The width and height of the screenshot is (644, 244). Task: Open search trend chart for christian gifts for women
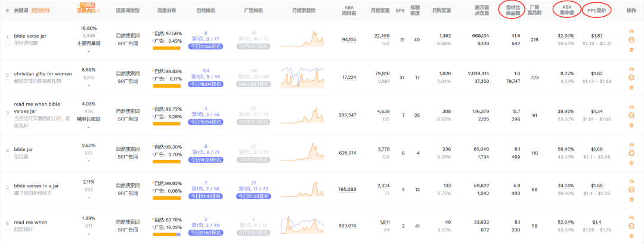(x=303, y=77)
